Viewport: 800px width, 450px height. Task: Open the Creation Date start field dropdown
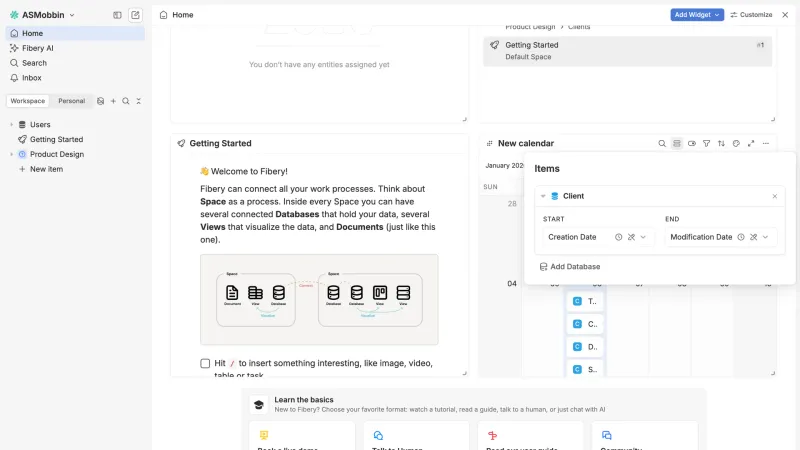tap(643, 237)
